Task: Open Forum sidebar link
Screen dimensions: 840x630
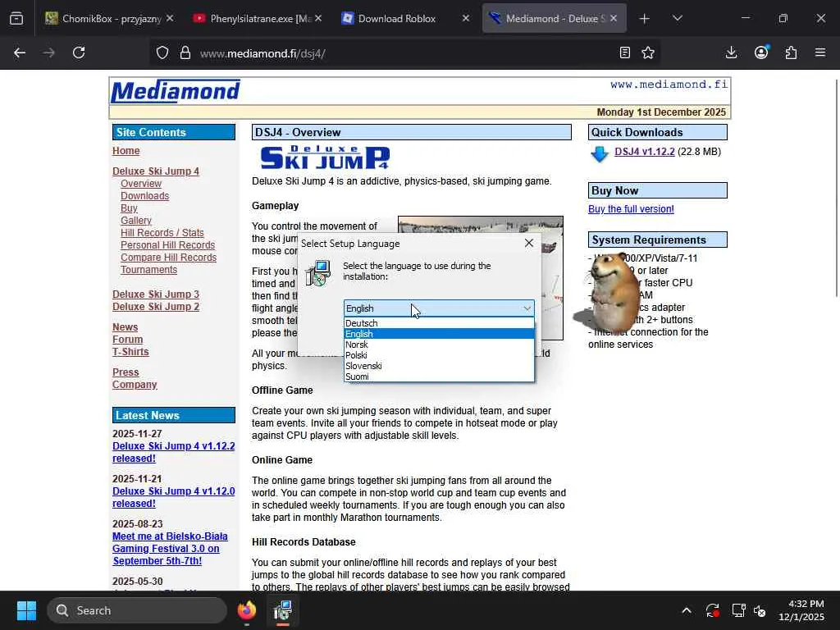Action: [x=127, y=340]
